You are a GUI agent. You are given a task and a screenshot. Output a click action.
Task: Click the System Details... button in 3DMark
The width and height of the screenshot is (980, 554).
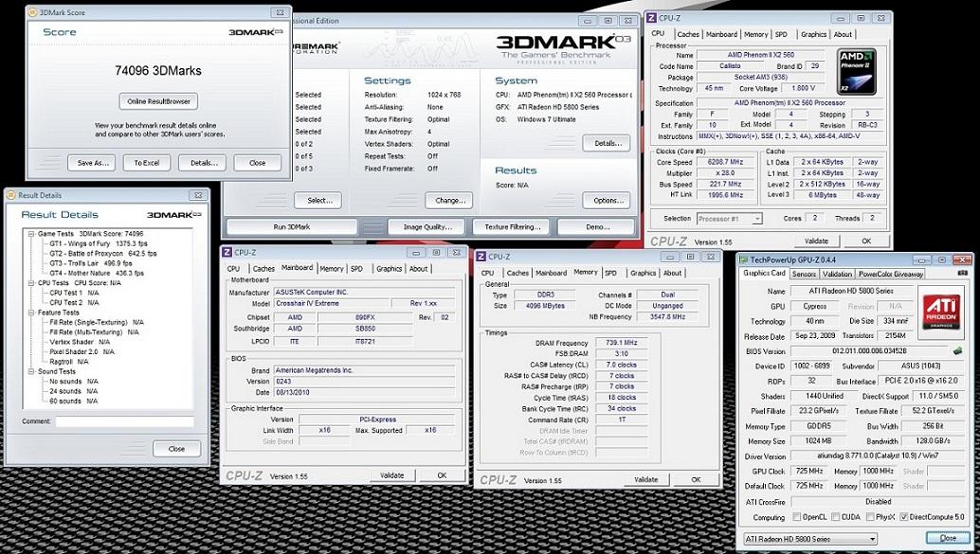[x=607, y=143]
